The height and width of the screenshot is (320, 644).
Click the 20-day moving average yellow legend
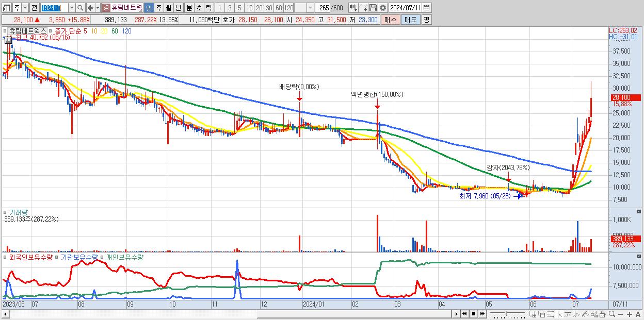(x=104, y=31)
